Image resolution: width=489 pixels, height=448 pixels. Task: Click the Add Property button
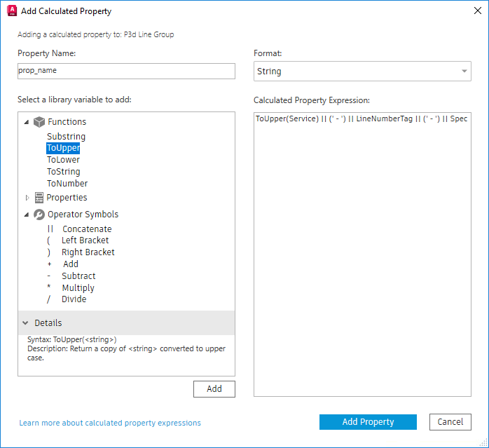pyautogui.click(x=368, y=422)
